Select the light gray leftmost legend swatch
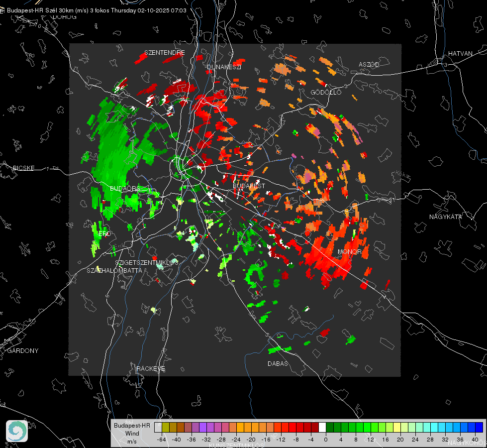 (x=158, y=427)
